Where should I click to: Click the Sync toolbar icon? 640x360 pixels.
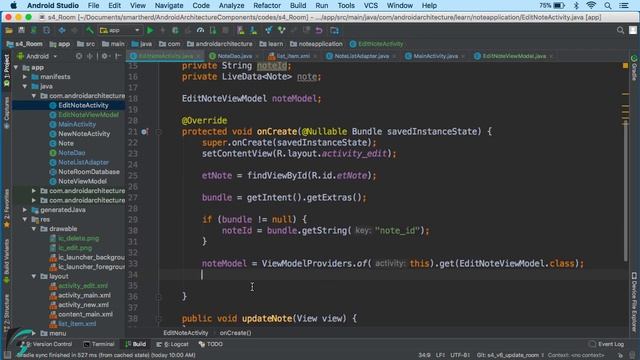pos(34,31)
